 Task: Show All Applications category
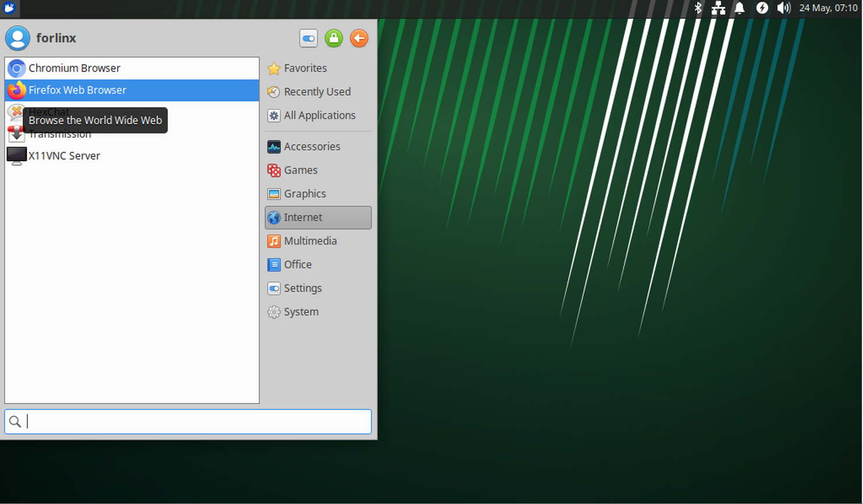point(318,115)
